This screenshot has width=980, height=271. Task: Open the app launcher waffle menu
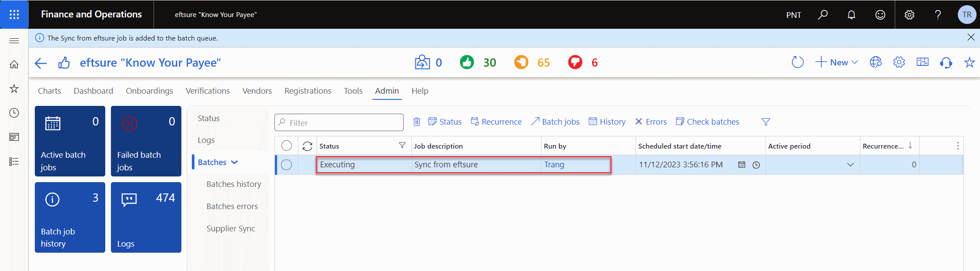(14, 14)
